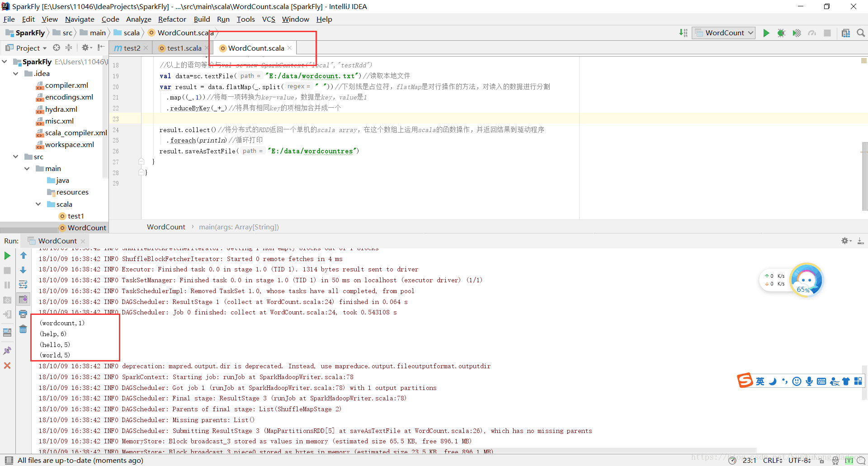Click the SparkFly breadcrumb in navigation bar
The height and width of the screenshot is (466, 868).
coord(25,33)
